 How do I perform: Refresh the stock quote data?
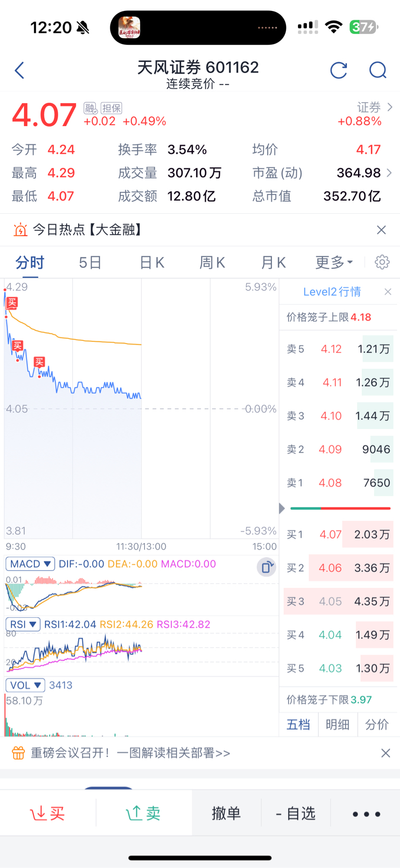339,70
